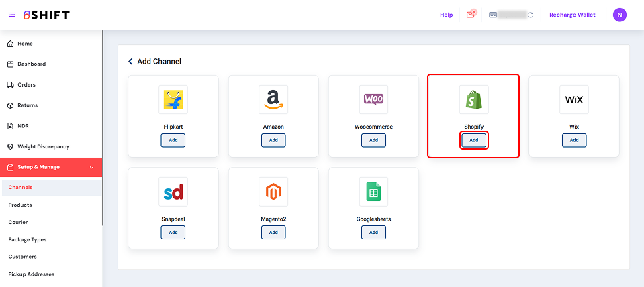
Task: Click the Recharge Wallet link
Action: click(x=572, y=15)
